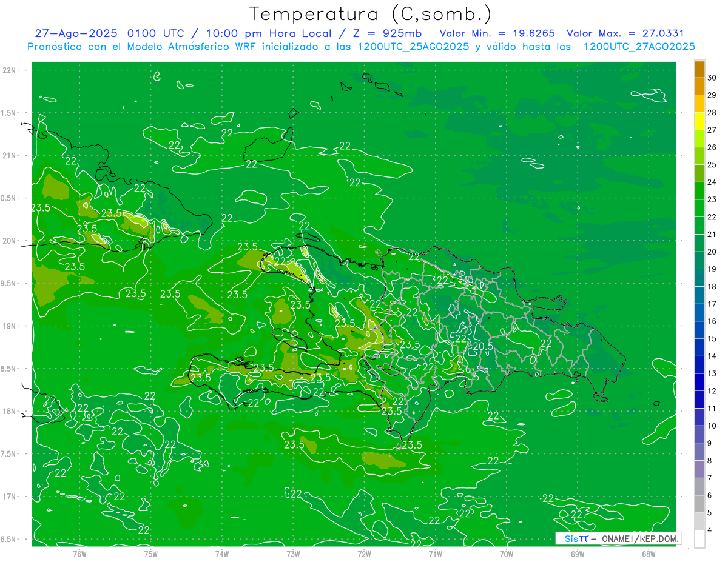Click the "22N" latitude axis label
The height and width of the screenshot is (562, 728).
10,70
